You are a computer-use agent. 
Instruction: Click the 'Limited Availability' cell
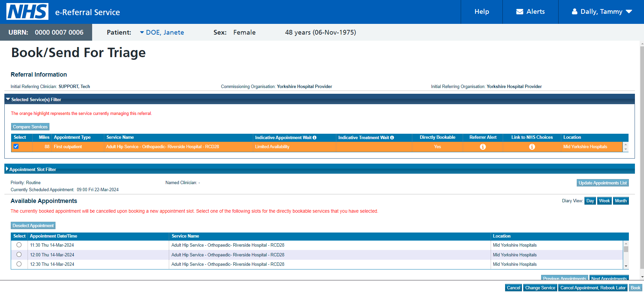tap(272, 147)
